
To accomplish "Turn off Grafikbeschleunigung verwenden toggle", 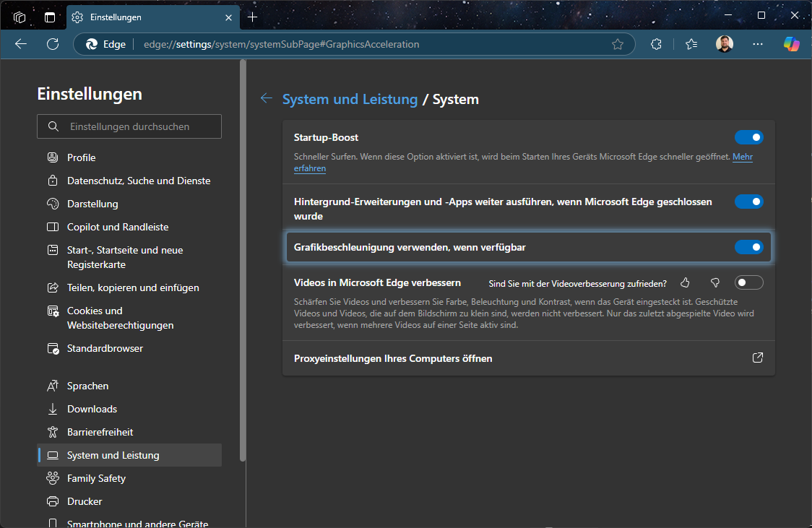I will pyautogui.click(x=748, y=247).
